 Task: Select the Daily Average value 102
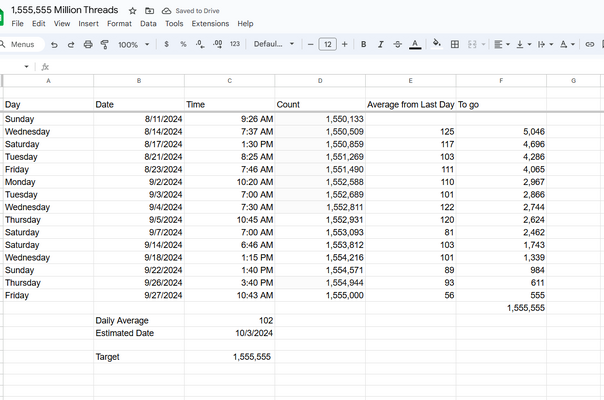click(230, 321)
